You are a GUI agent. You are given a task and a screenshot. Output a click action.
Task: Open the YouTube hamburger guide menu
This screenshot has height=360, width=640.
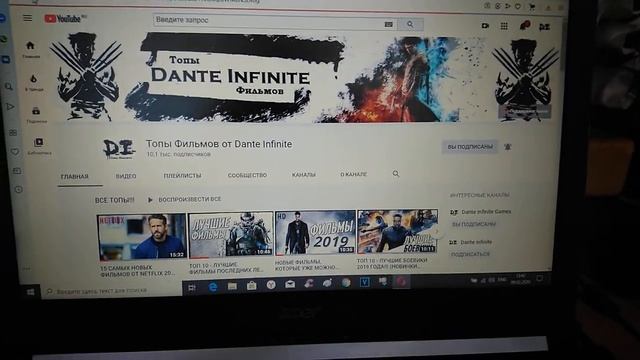point(27,18)
